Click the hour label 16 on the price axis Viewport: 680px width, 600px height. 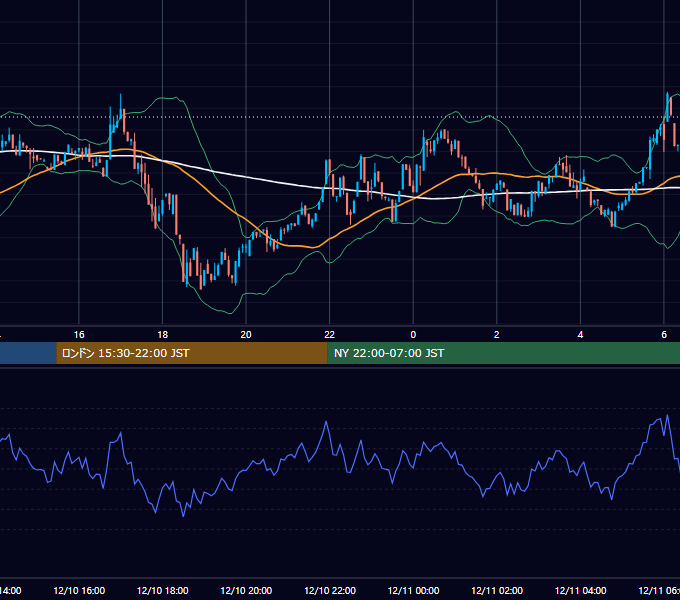79,335
